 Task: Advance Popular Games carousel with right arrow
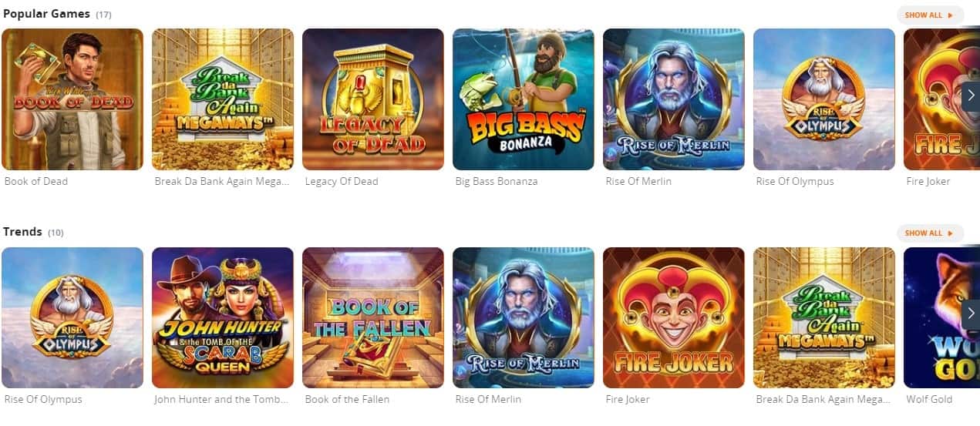pyautogui.click(x=971, y=96)
